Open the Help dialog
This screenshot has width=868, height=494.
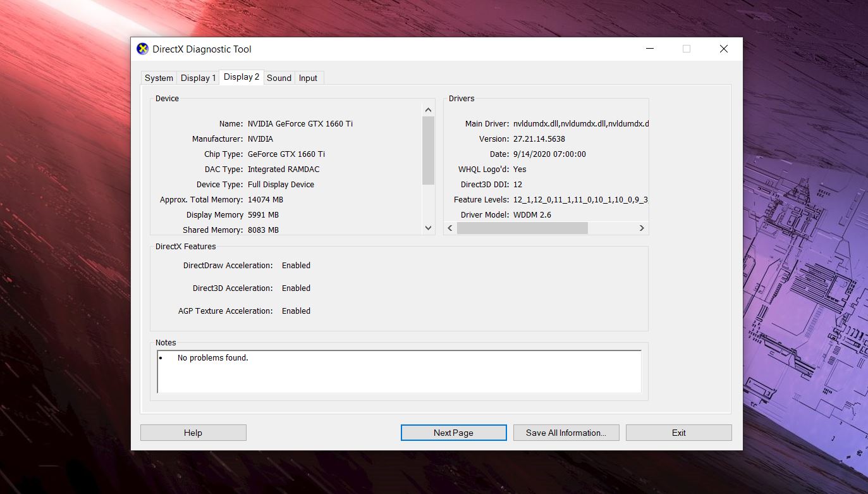tap(193, 433)
